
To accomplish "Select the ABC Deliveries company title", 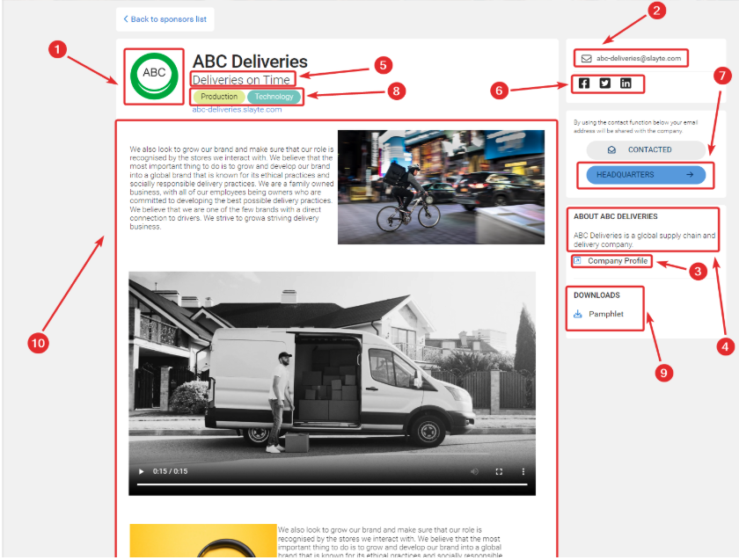I will click(250, 62).
